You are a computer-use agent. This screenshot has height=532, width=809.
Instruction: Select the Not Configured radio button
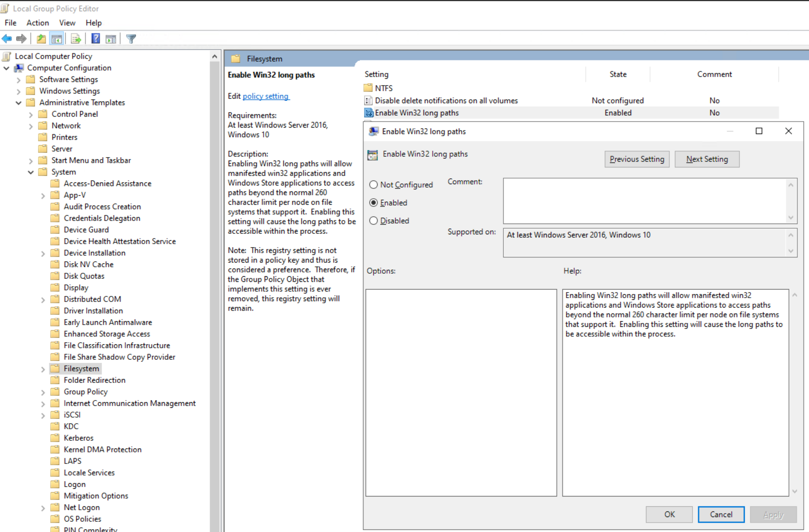(373, 185)
